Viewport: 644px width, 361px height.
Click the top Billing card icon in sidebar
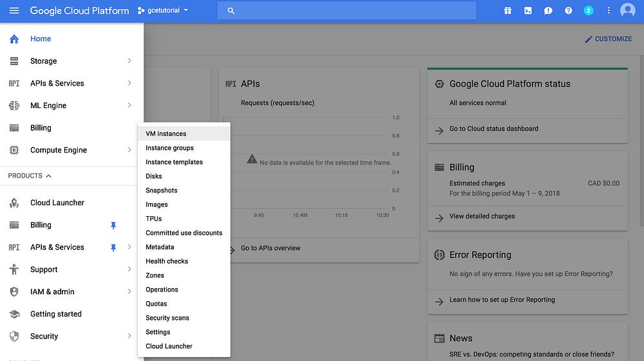pos(14,128)
